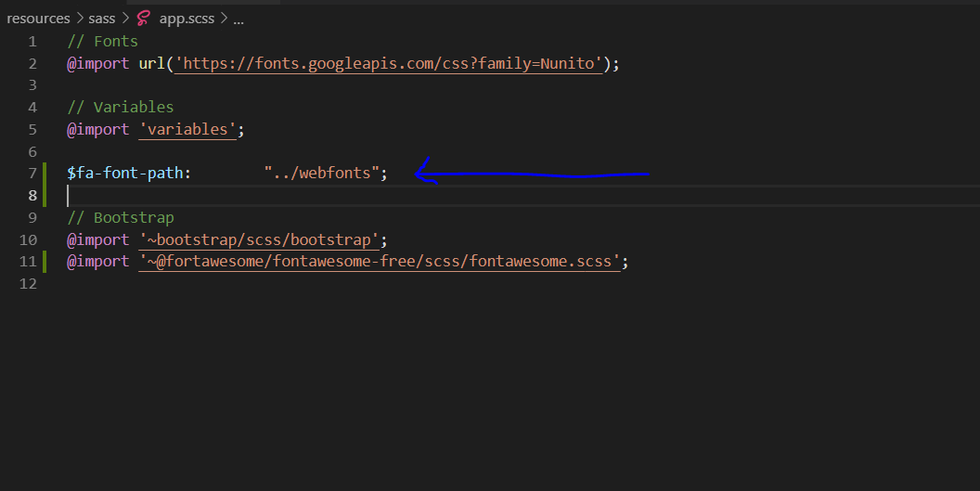Click the '@import' keyword on line 11
The width and height of the screenshot is (980, 491).
pos(98,262)
